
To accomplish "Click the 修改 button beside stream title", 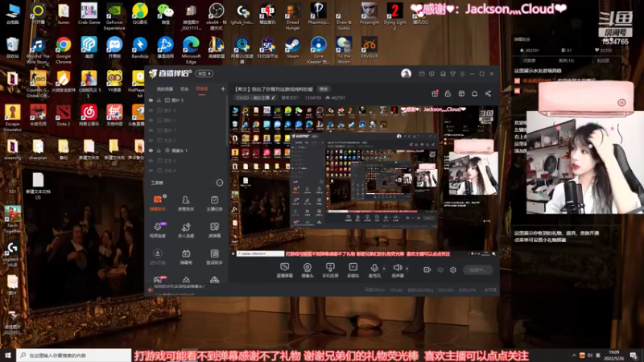I will (x=324, y=89).
